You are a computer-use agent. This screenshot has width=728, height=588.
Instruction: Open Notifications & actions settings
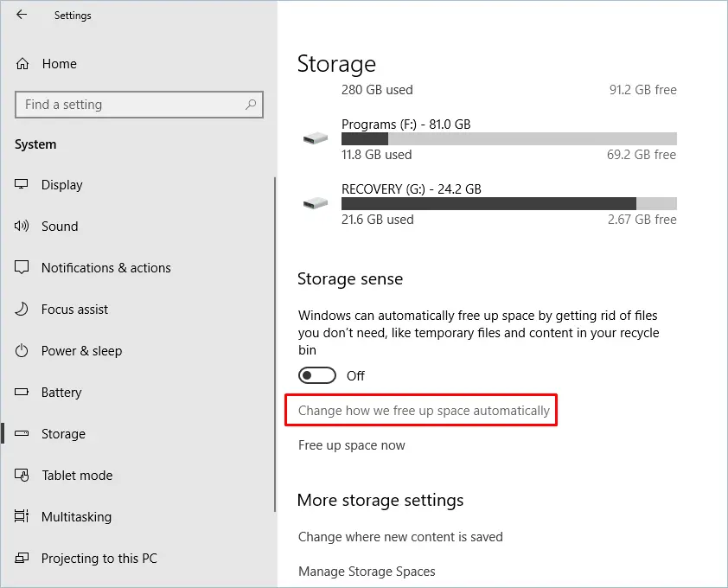click(105, 268)
